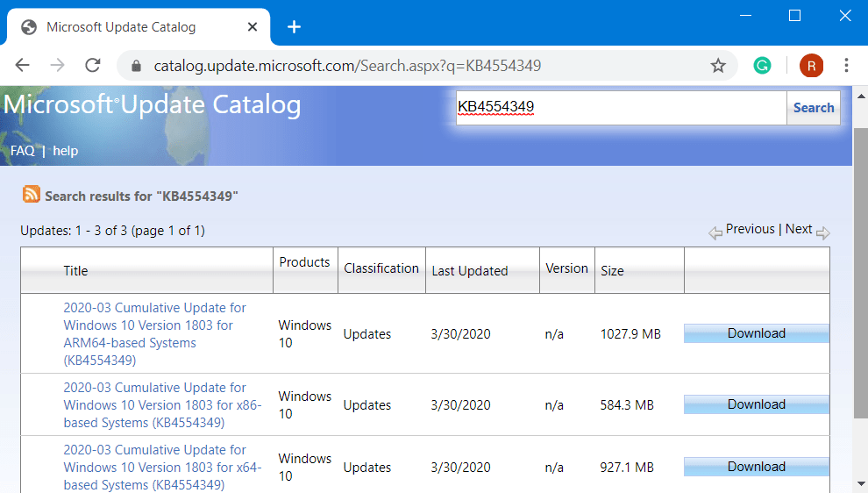Reload the page with refresh icon
This screenshot has width=868, height=493.
coord(92,66)
